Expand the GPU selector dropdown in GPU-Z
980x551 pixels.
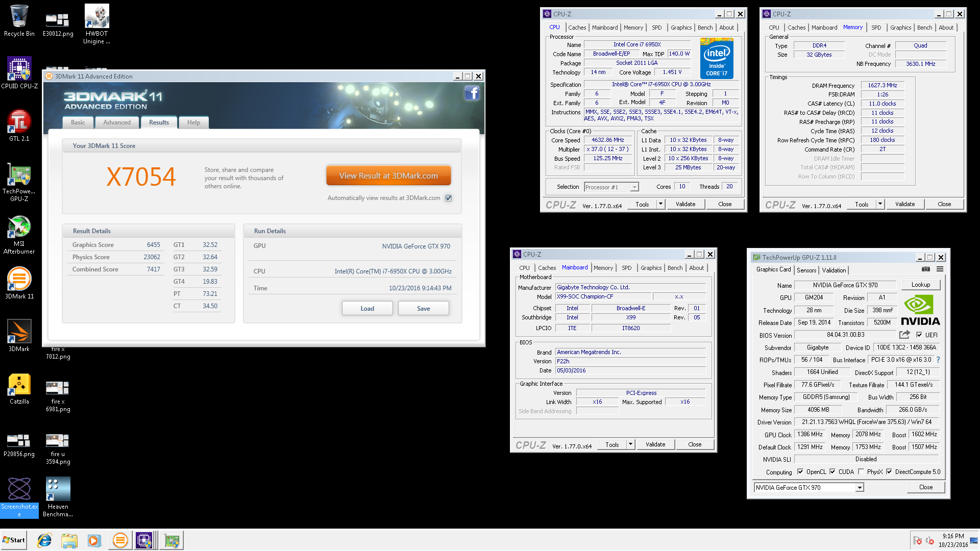click(x=860, y=488)
